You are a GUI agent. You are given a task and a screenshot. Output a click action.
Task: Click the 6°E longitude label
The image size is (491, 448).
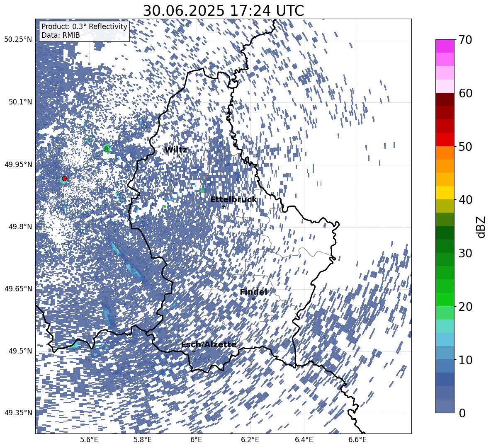pyautogui.click(x=196, y=440)
